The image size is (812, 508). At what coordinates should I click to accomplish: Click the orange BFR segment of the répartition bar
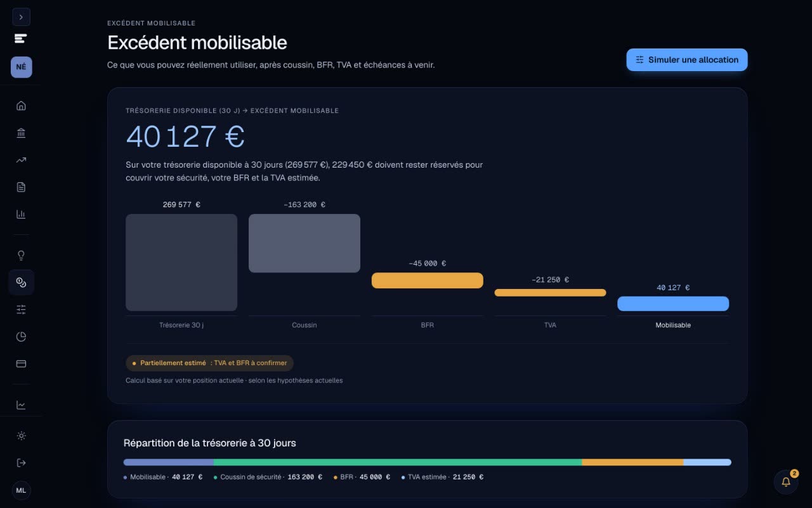point(632,462)
